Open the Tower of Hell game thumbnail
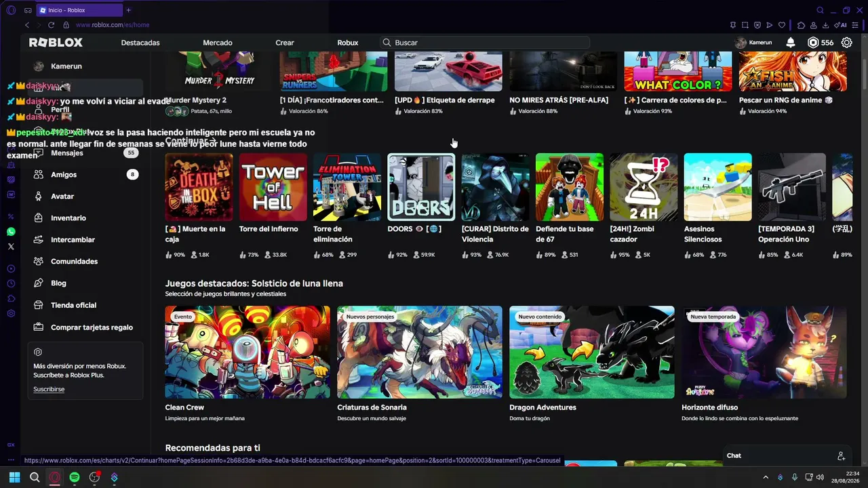Image resolution: width=868 pixels, height=488 pixels. tap(273, 187)
